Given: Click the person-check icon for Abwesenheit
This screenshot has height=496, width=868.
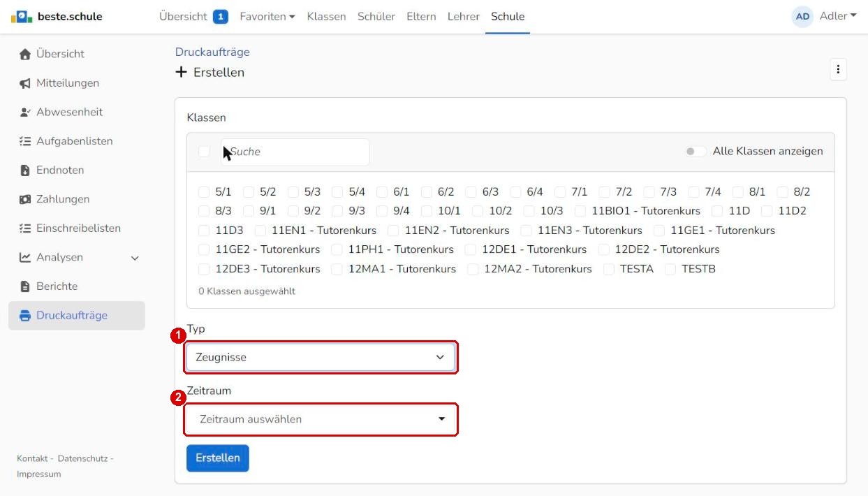Looking at the screenshot, I should coord(25,112).
